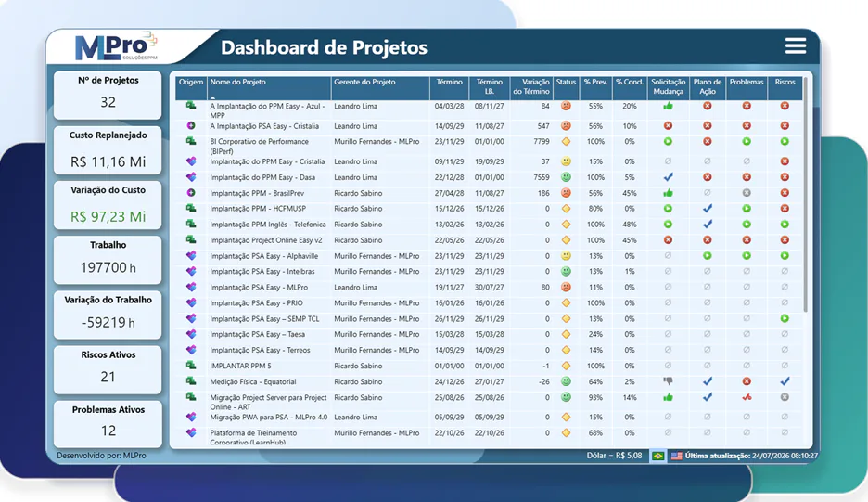
Task: Click blue check Solicitação Mudança for PPM Easy - Dasa
Action: pyautogui.click(x=669, y=177)
